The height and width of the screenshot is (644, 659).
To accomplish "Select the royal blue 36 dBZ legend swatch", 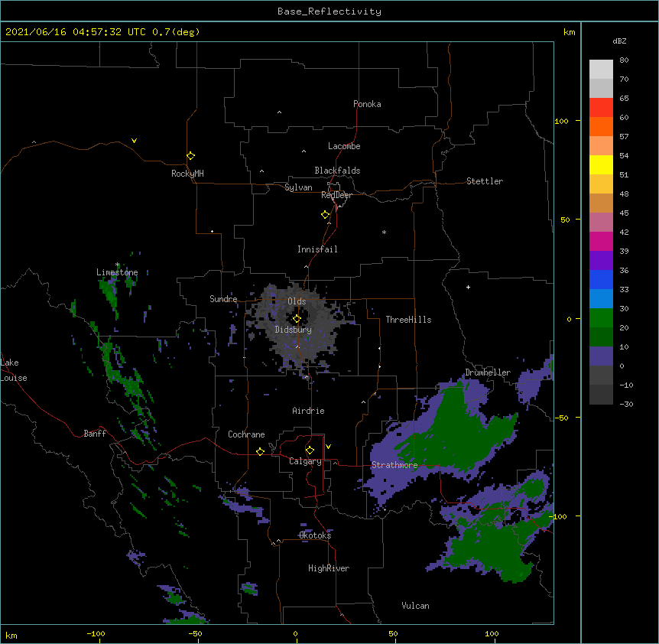I will point(601,279).
